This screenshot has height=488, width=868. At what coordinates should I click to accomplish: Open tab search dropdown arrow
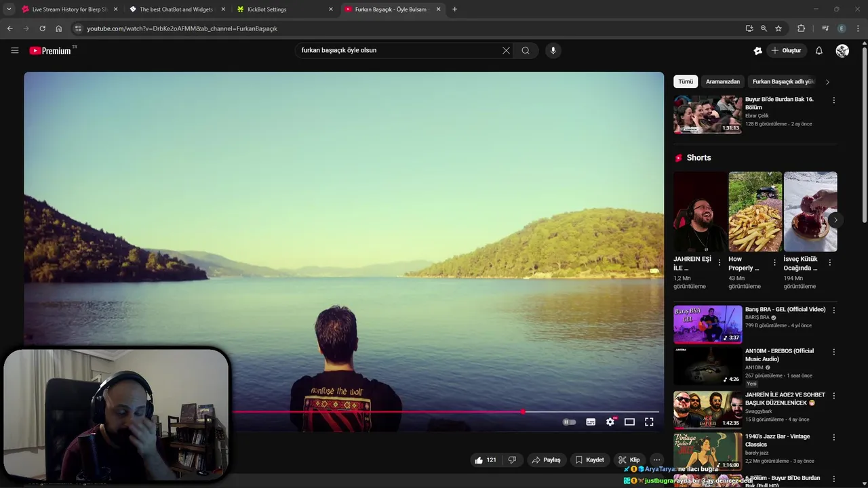9,9
